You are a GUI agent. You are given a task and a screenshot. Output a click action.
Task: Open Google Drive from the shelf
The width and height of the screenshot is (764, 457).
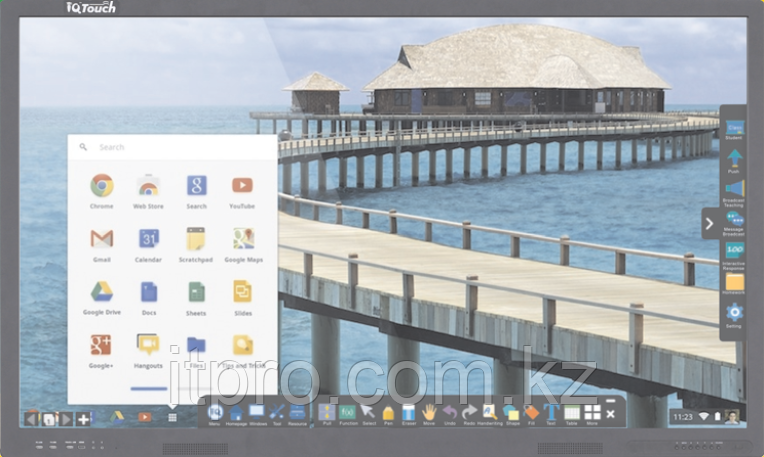tap(116, 417)
